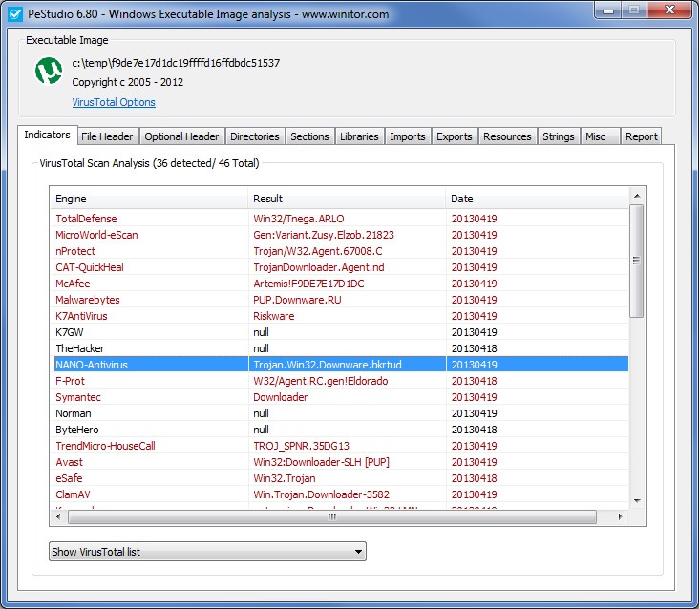Open the Strings tab

(x=558, y=136)
